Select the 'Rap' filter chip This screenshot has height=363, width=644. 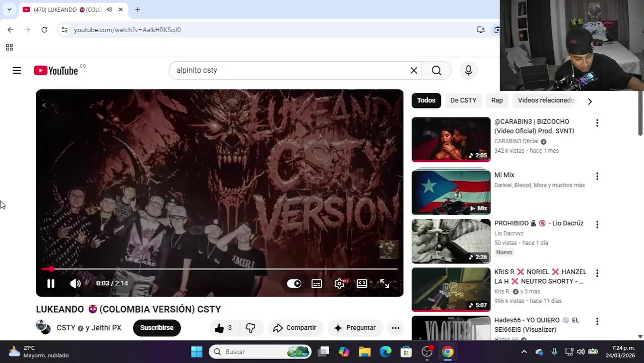[497, 100]
